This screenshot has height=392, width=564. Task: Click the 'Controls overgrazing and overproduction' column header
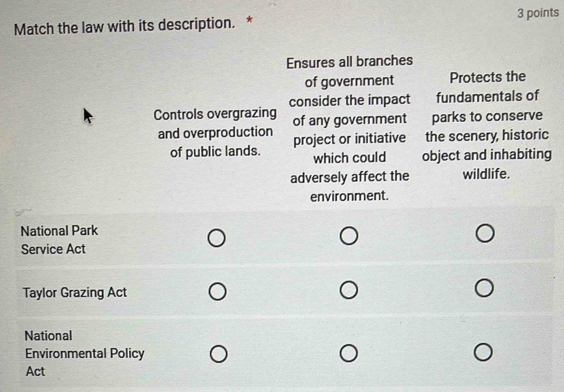coord(215,132)
